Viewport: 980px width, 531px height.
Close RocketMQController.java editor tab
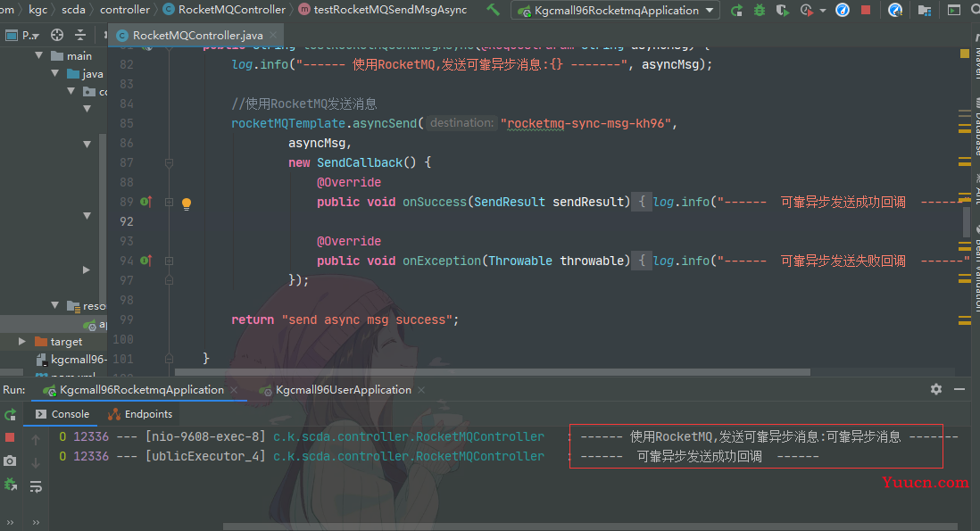pyautogui.click(x=274, y=36)
